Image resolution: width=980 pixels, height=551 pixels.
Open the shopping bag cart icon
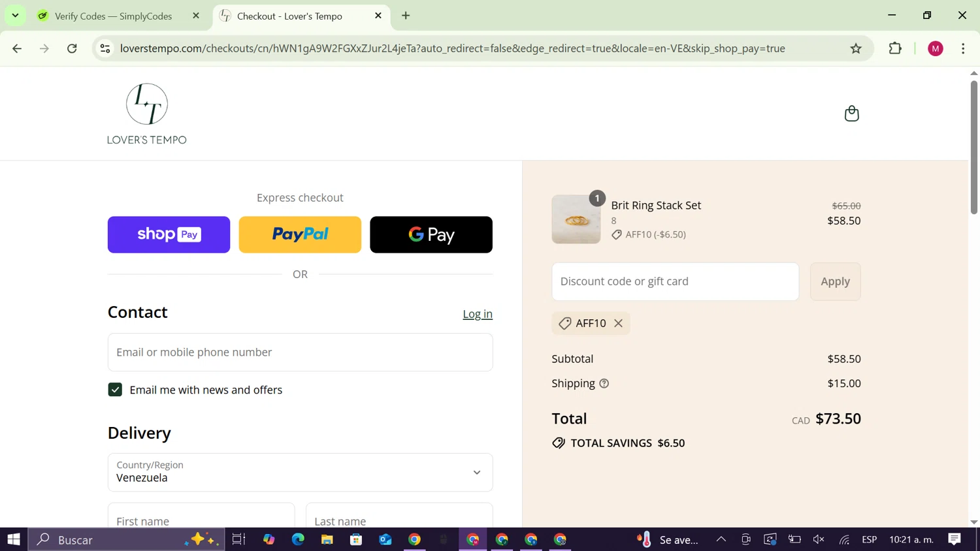(x=851, y=114)
